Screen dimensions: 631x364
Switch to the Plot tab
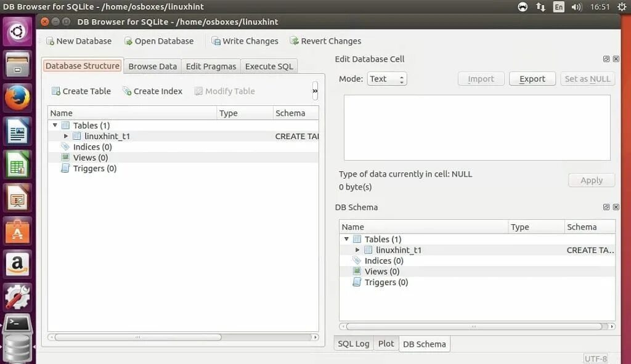386,344
